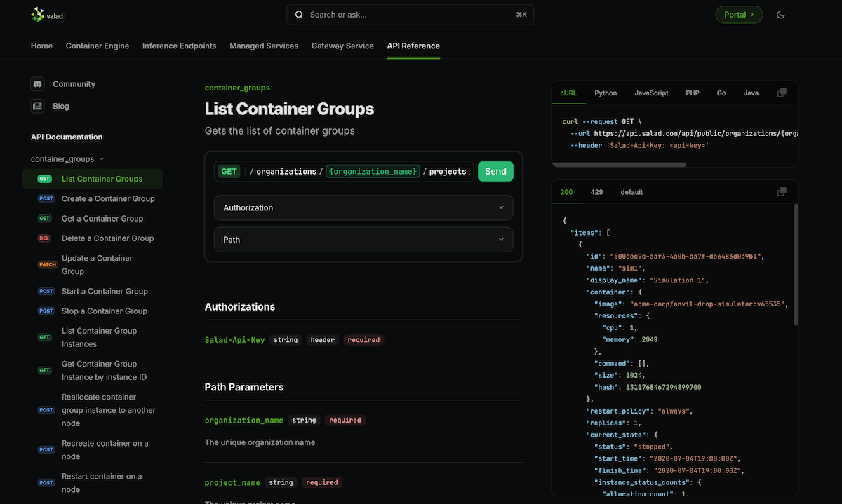Go to Container Engine nav tab

[98, 46]
